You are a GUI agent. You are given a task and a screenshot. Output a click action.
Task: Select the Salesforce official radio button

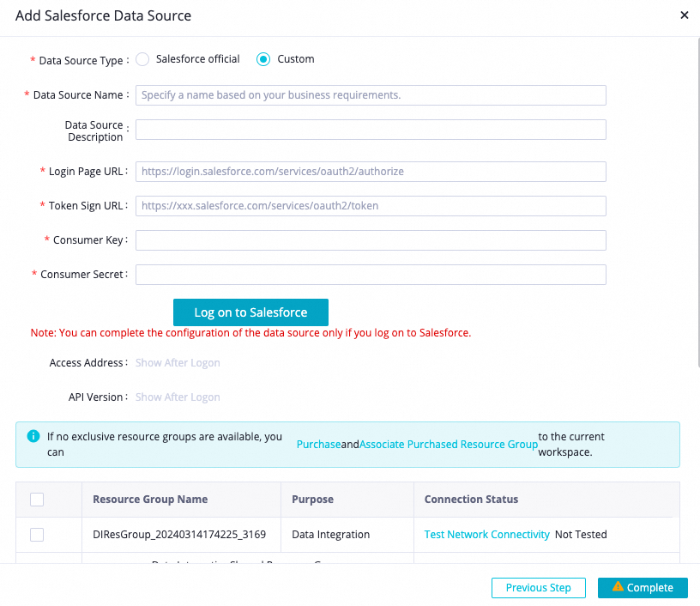point(142,59)
